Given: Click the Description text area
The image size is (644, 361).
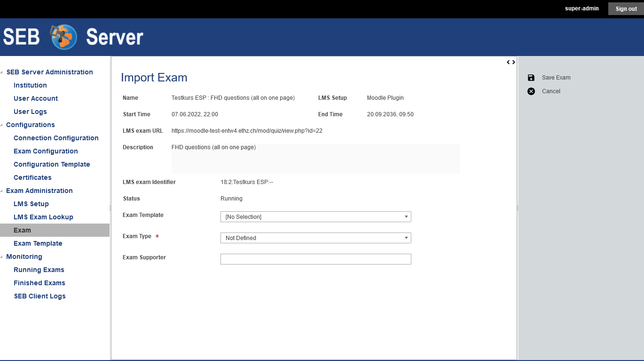Looking at the screenshot, I should pyautogui.click(x=315, y=159).
